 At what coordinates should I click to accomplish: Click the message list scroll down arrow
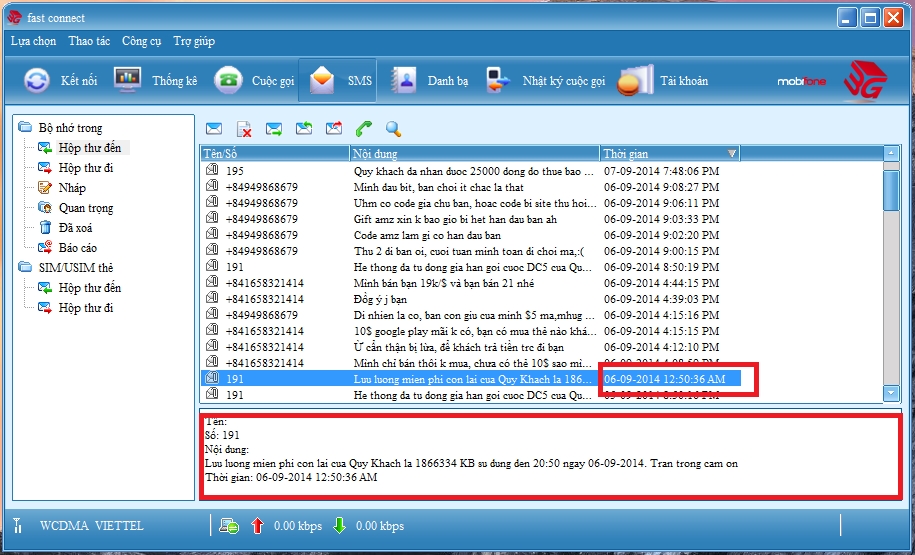891,394
